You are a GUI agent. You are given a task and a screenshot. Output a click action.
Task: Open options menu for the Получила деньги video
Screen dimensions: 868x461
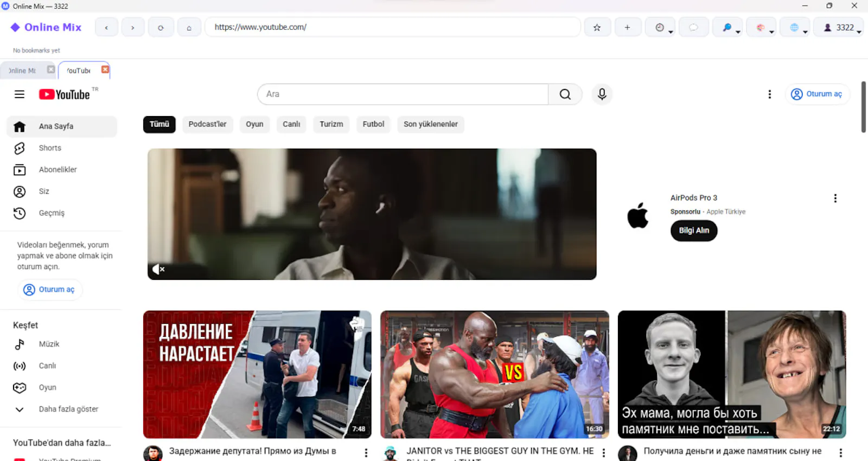pos(841,453)
